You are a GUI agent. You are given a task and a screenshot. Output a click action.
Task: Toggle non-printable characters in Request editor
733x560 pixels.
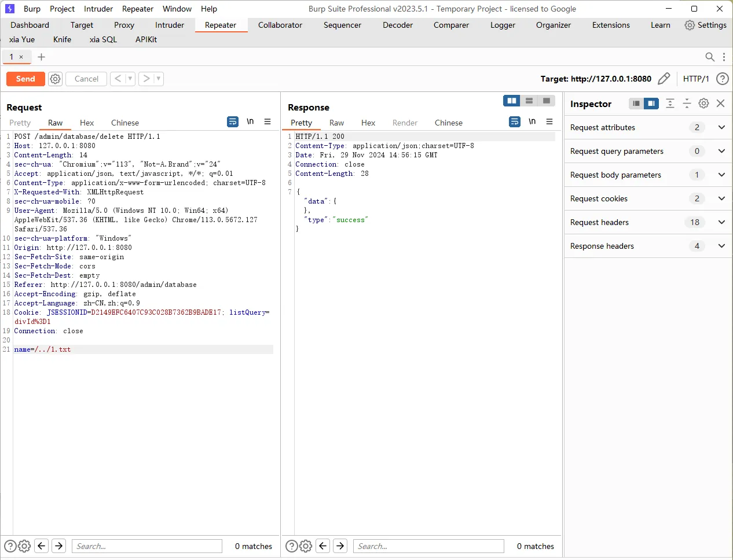(250, 121)
